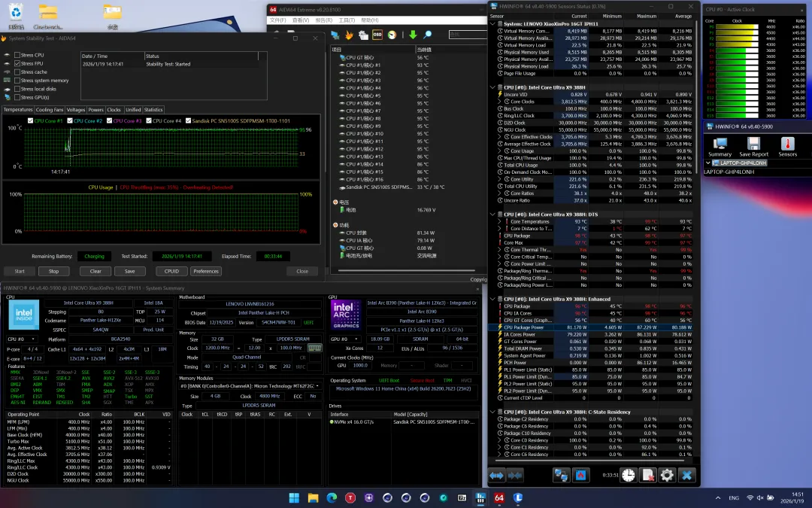Open the GPU #0 selector dropdown

345,339
